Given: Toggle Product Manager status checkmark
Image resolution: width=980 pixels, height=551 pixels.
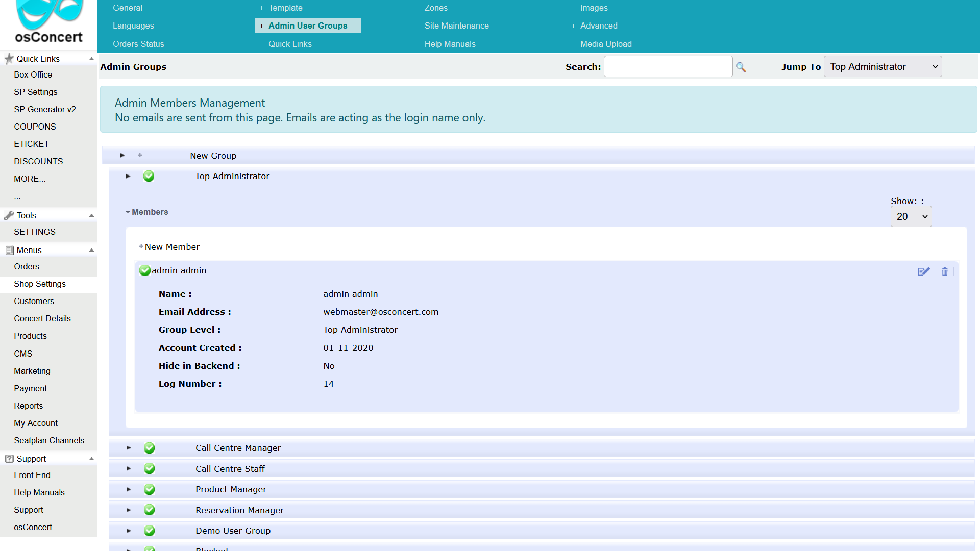Looking at the screenshot, I should [x=149, y=489].
